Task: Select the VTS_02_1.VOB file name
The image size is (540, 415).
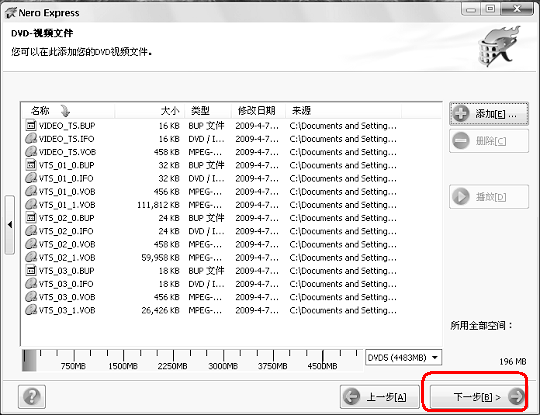Action: (67, 258)
